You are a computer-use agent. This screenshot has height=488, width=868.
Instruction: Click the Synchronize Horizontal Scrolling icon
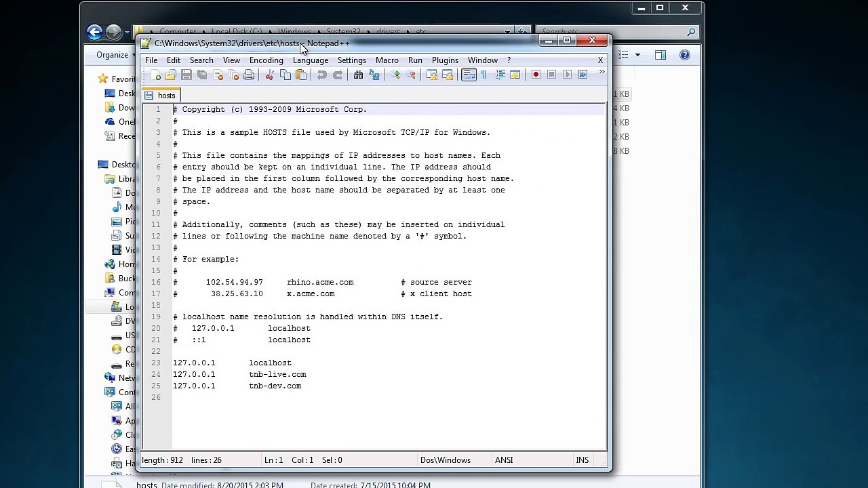447,75
